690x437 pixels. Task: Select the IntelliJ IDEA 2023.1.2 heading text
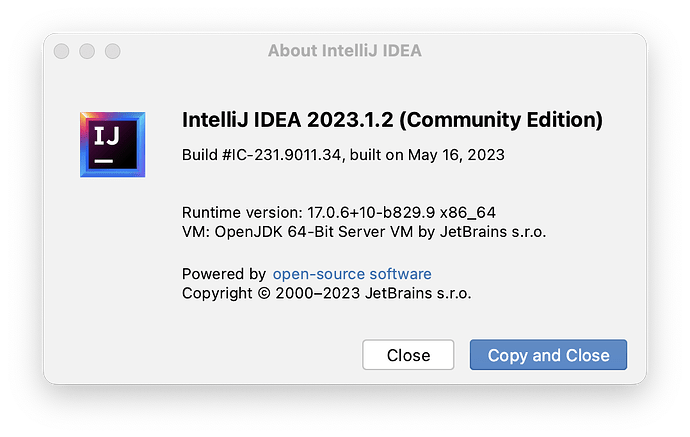[392, 120]
